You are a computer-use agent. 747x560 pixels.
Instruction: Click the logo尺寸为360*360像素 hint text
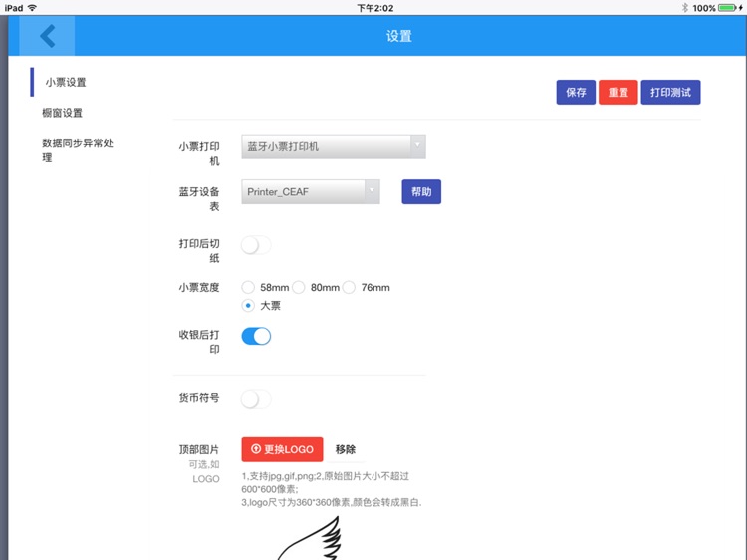point(332,502)
